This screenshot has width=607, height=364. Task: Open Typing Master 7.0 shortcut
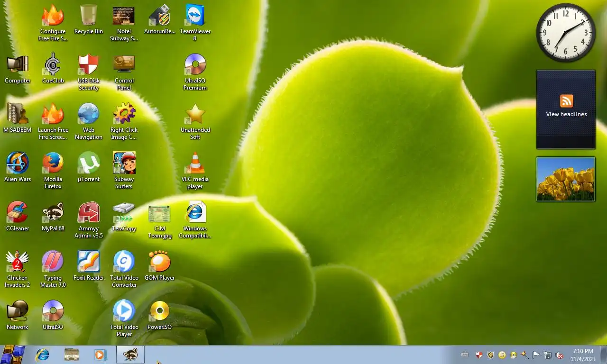point(53,270)
